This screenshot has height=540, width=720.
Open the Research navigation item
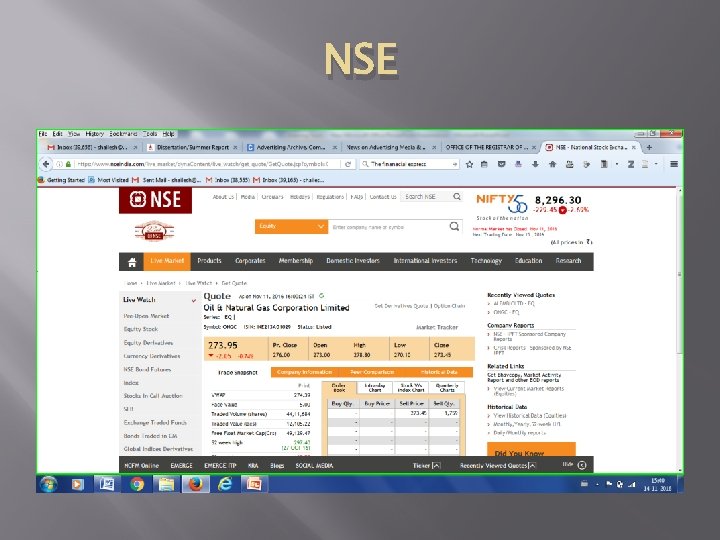coord(568,261)
